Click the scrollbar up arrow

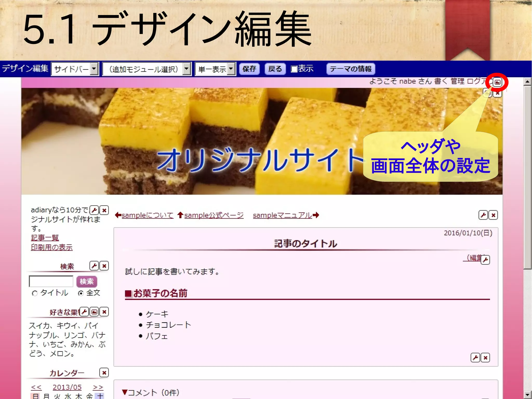pyautogui.click(x=527, y=82)
